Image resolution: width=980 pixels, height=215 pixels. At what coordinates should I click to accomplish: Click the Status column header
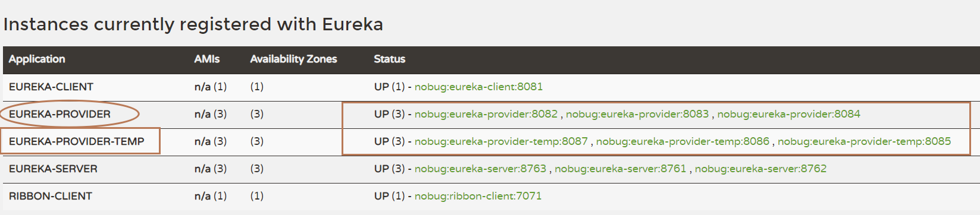point(390,59)
